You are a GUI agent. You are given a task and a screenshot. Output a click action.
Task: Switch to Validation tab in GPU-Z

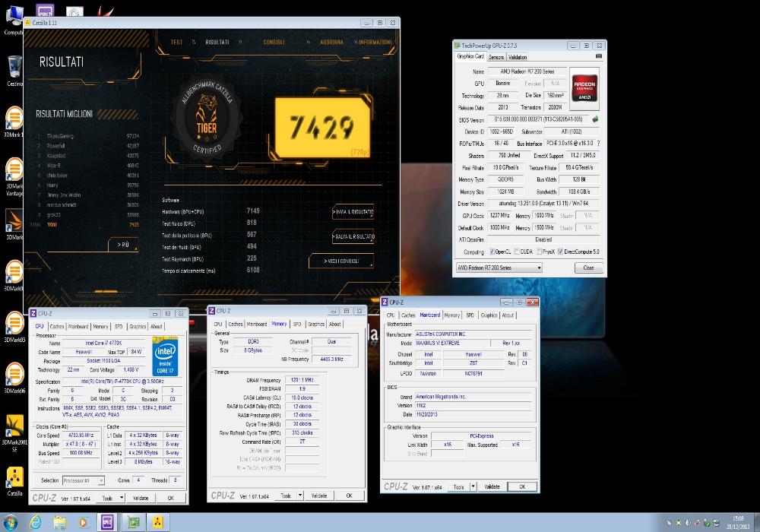[x=518, y=57]
